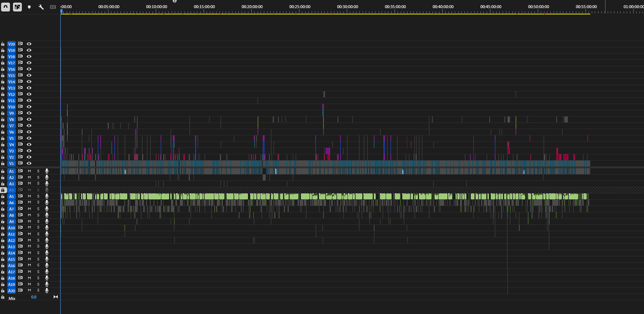The height and width of the screenshot is (314, 644).
Task: Click the voice-over record mic on track A20
Action: pyautogui.click(x=47, y=290)
